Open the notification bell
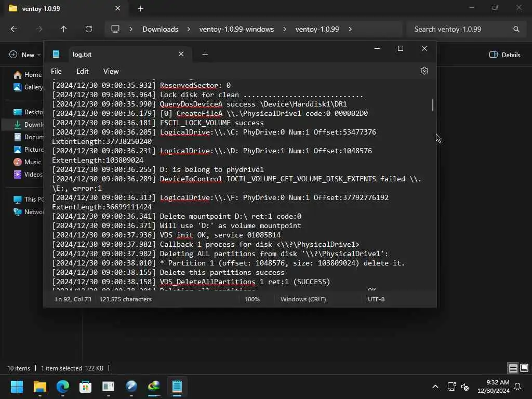 click(x=517, y=387)
